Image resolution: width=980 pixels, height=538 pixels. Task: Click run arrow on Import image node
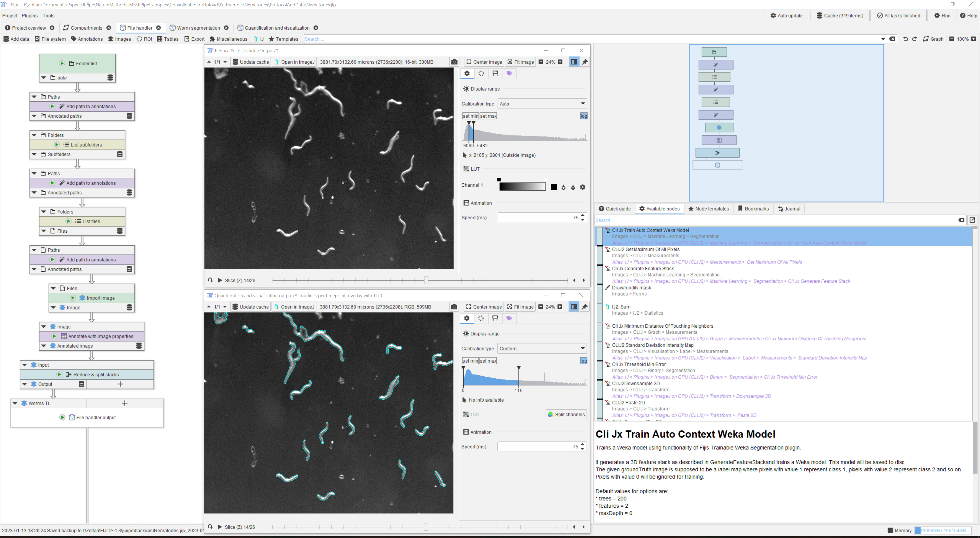click(x=73, y=298)
